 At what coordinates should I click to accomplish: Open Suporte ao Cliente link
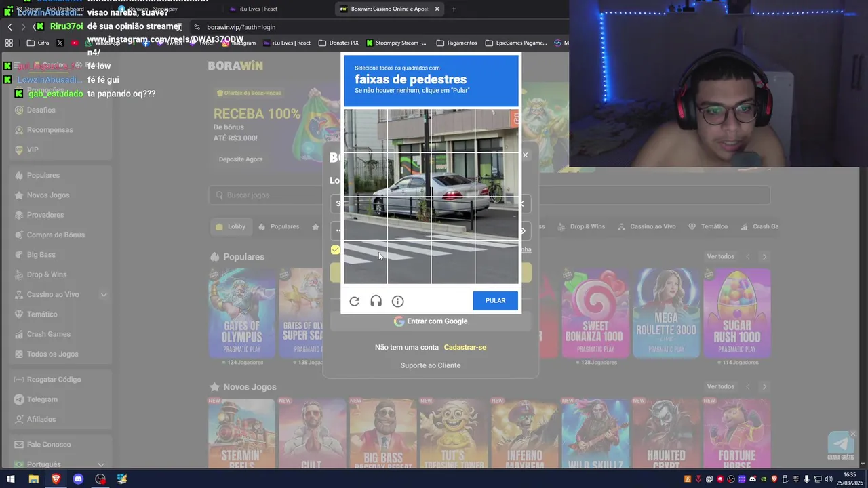point(430,365)
